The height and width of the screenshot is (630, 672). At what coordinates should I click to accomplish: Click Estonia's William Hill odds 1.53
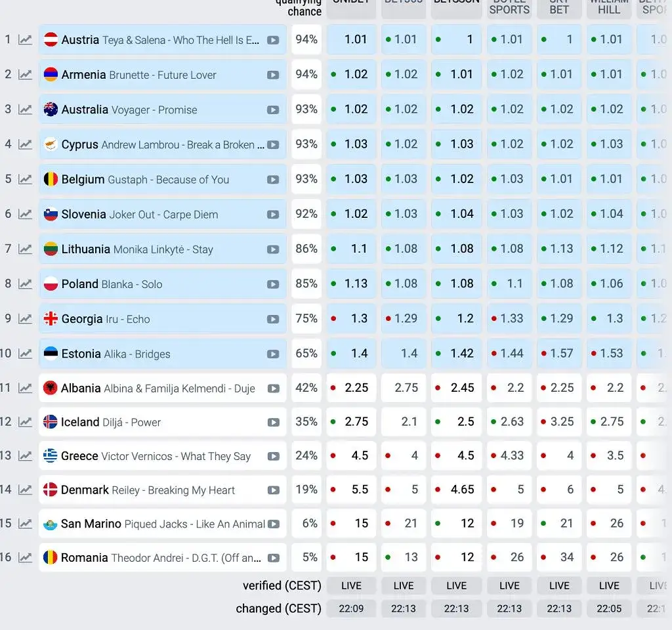pyautogui.click(x=609, y=354)
